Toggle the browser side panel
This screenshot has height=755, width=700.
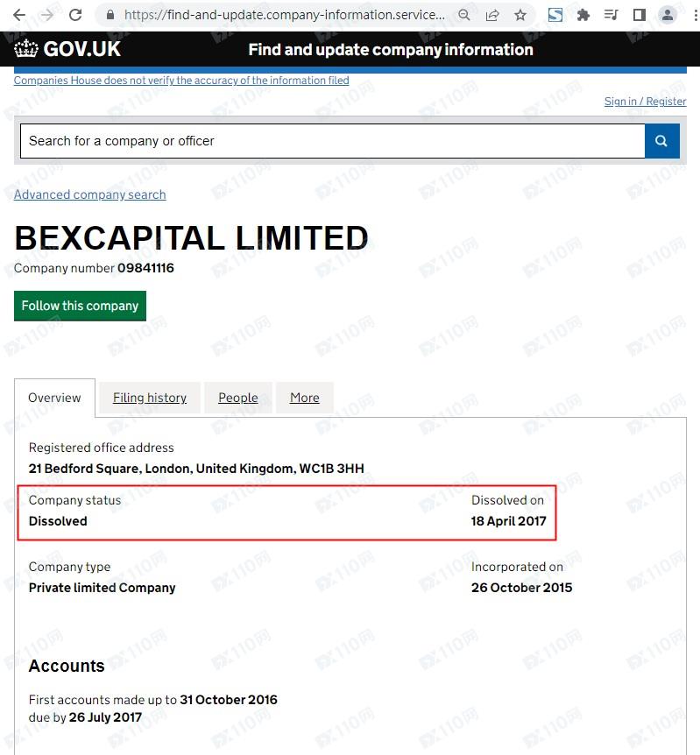pos(639,15)
